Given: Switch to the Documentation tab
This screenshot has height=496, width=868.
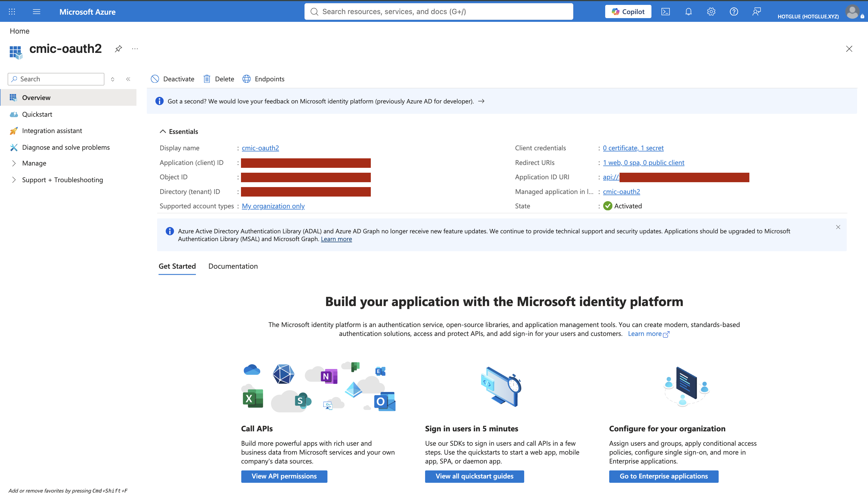Looking at the screenshot, I should click(x=233, y=266).
